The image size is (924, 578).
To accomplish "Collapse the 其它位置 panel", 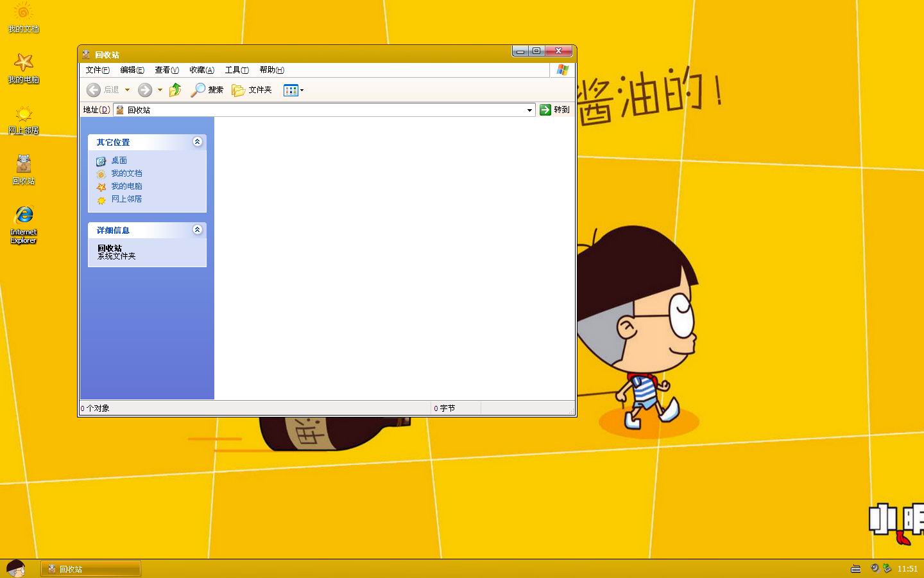I will coord(197,142).
